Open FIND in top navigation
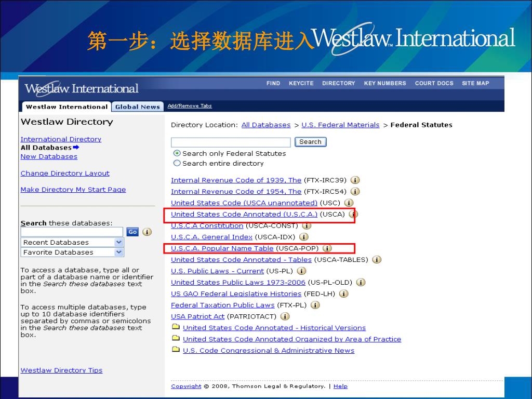This screenshot has height=399, width=532. 273,83
